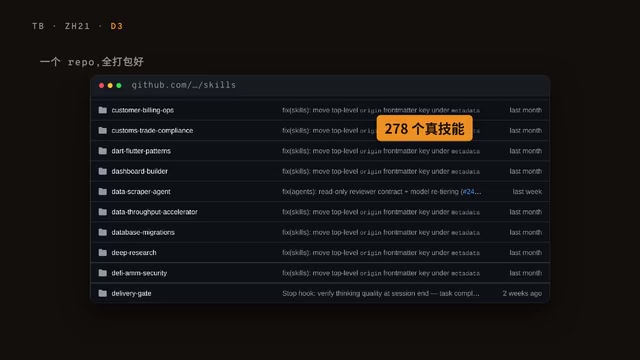
Task: Click the green maximize window dot
Action: click(119, 85)
